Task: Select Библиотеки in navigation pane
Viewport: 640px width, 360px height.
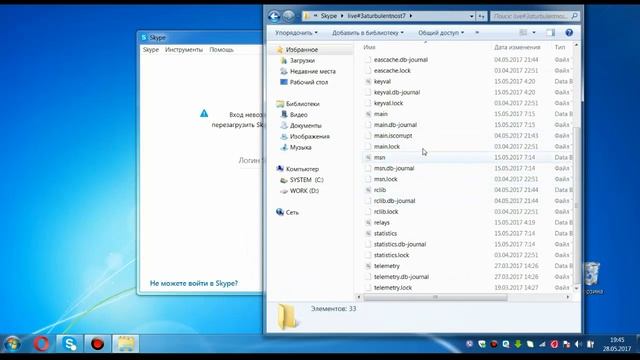Action: coord(302,104)
